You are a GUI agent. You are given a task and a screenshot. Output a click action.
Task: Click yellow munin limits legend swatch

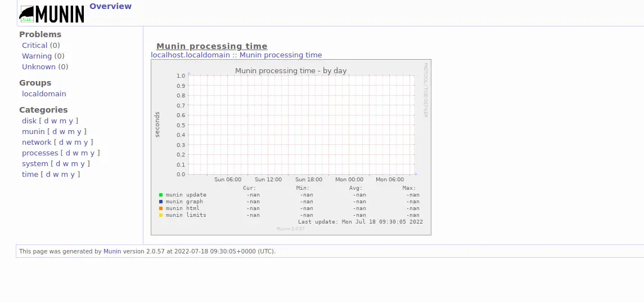[x=161, y=215]
